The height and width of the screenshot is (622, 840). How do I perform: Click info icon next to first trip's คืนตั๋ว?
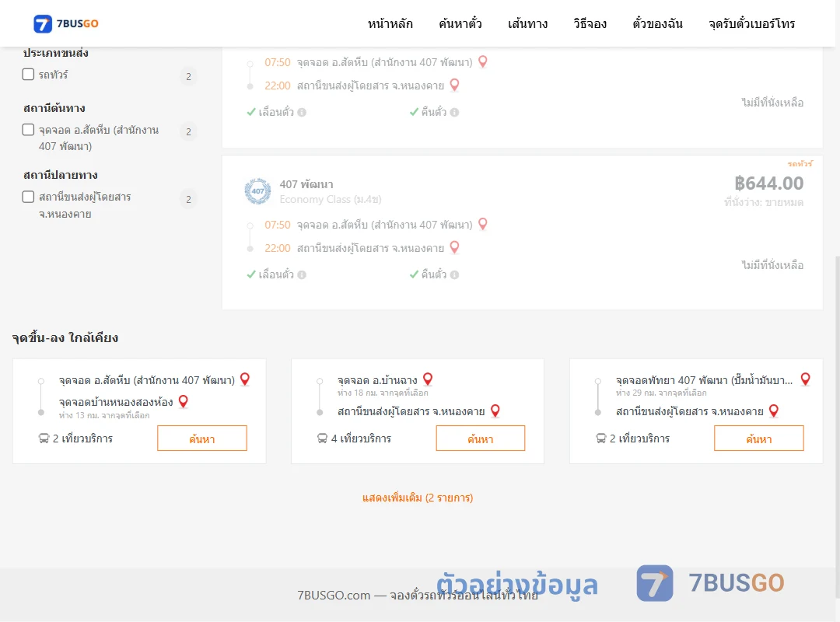coord(454,112)
